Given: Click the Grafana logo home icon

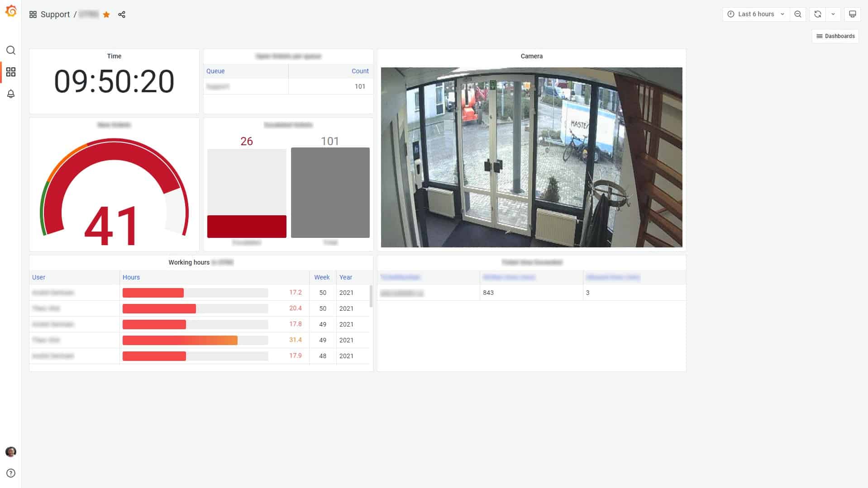Looking at the screenshot, I should click(x=11, y=11).
